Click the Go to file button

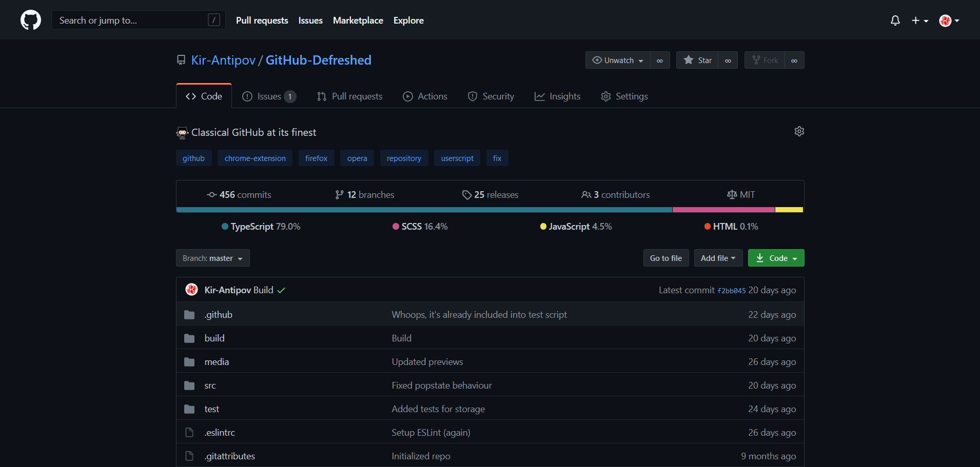tap(666, 258)
